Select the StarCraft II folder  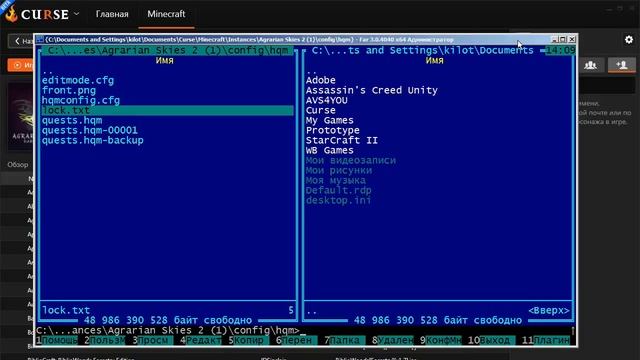click(x=342, y=140)
